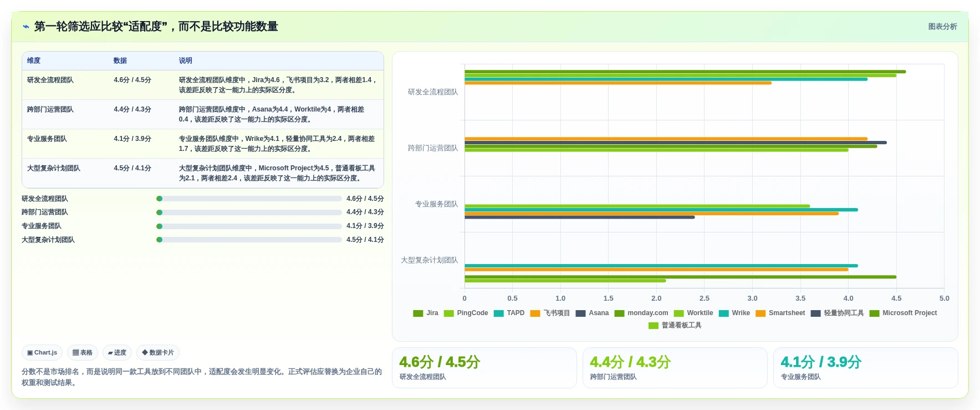980x410 pixels.
Task: Click the 大型复杂计划团队 progress bar
Action: tap(249, 240)
